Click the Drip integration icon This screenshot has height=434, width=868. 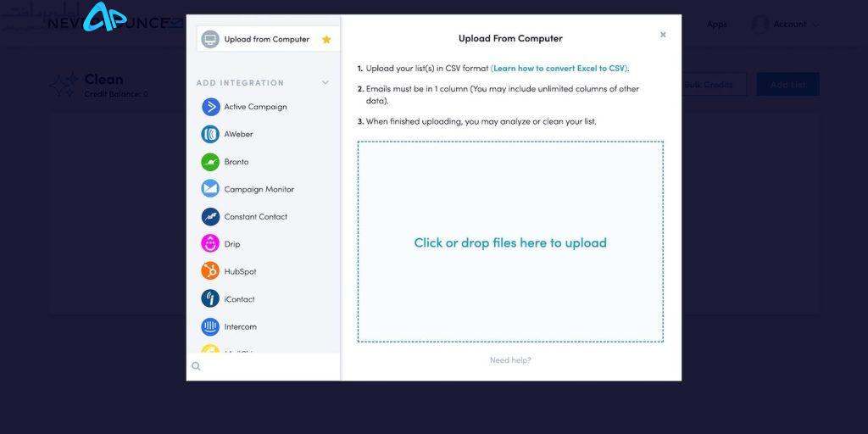pyautogui.click(x=210, y=243)
